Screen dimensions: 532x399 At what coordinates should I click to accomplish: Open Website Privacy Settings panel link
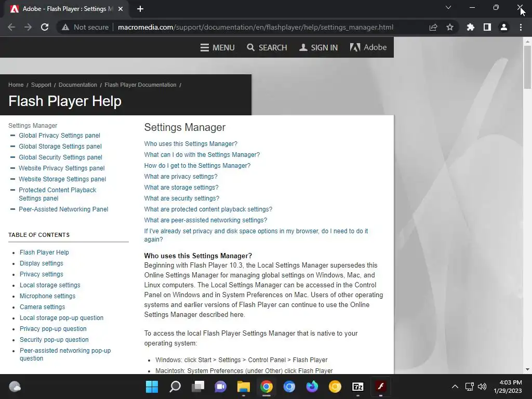(62, 168)
